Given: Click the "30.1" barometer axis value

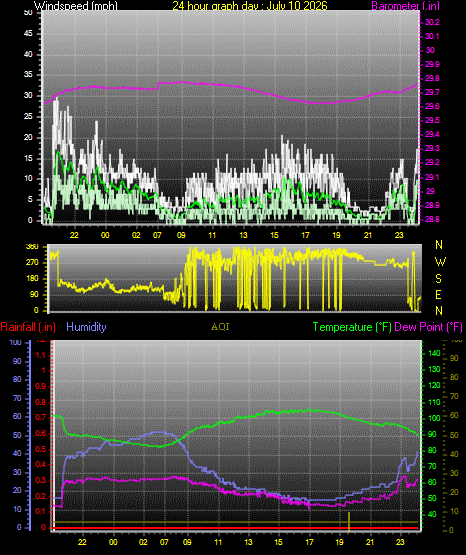Looking at the screenshot, I should [432, 36].
